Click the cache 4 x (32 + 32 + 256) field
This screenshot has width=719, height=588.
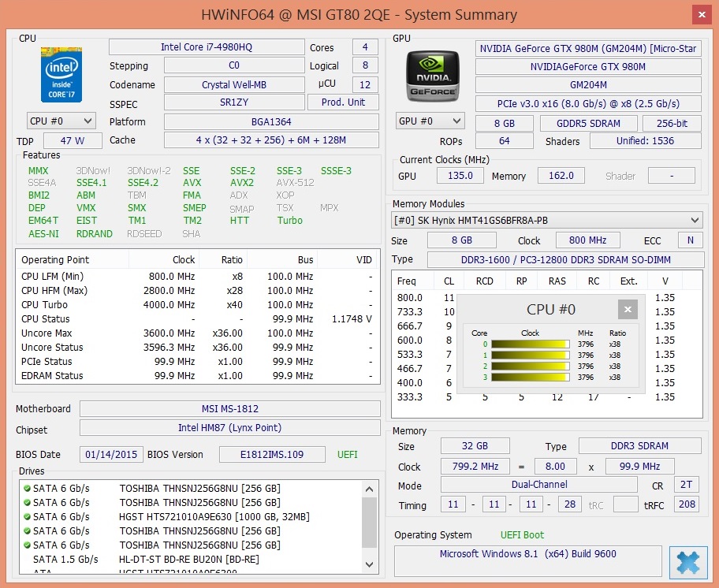point(271,140)
